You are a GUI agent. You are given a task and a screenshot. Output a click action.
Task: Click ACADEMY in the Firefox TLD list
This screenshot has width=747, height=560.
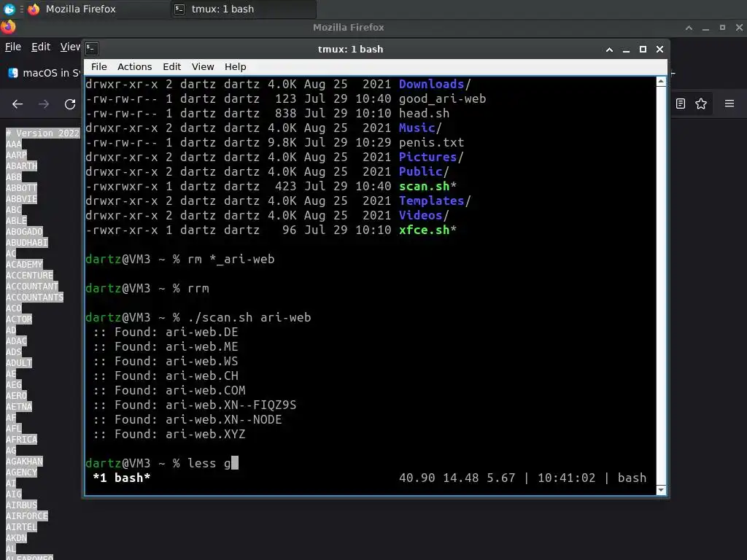[x=24, y=264]
